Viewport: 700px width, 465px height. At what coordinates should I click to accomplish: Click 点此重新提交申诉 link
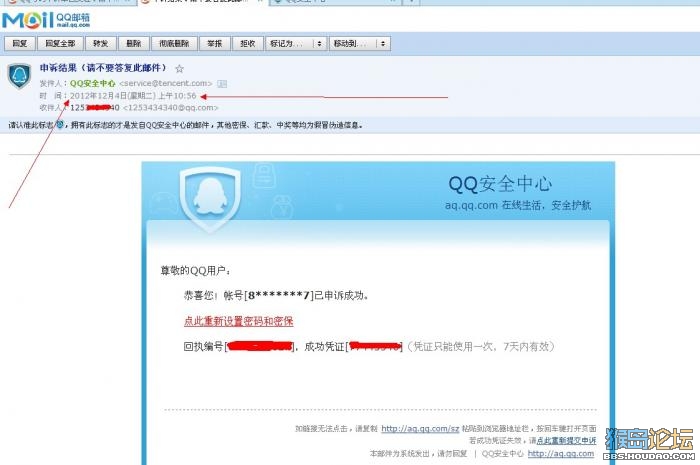click(567, 440)
